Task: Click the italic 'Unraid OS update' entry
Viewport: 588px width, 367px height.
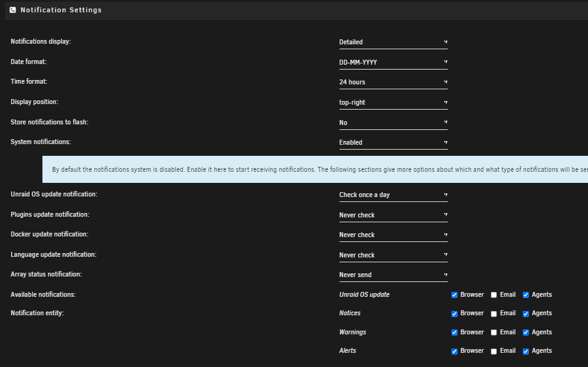Action: (364, 294)
